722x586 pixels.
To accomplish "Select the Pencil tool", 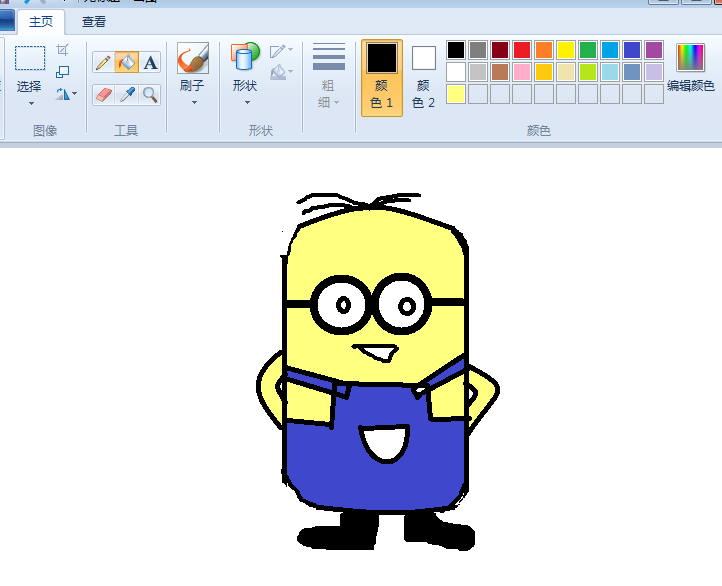I will click(104, 62).
